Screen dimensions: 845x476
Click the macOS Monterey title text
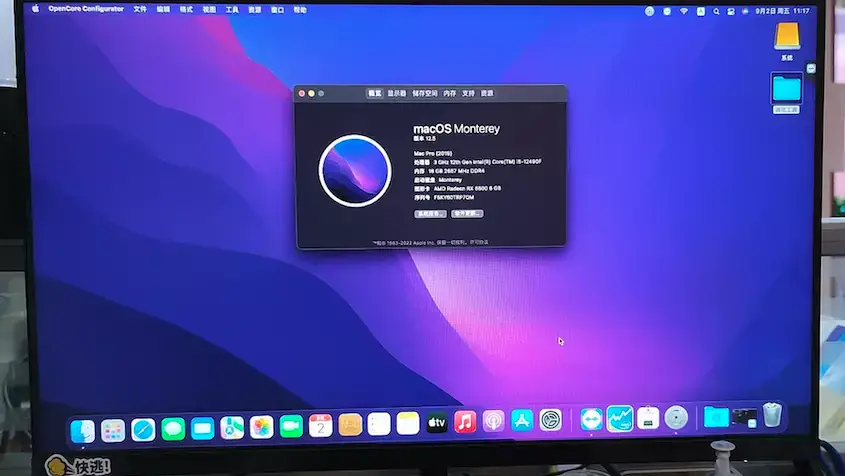456,129
